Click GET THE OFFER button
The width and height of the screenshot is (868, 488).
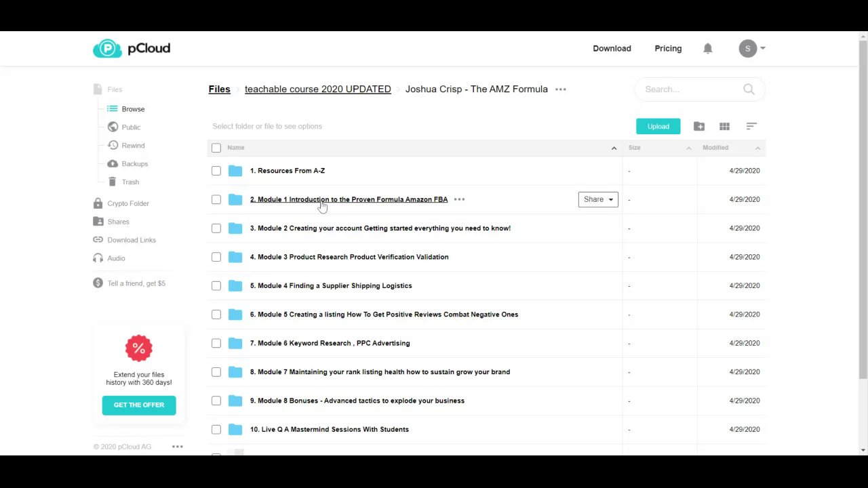coord(139,405)
